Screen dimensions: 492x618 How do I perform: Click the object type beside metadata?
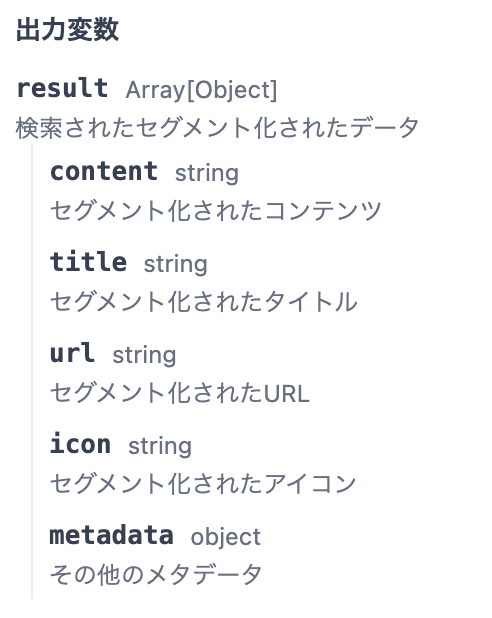pyautogui.click(x=226, y=537)
